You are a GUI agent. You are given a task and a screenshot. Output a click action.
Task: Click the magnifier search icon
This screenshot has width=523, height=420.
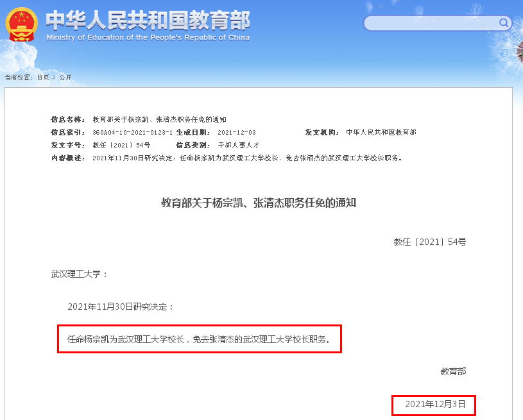(x=503, y=22)
